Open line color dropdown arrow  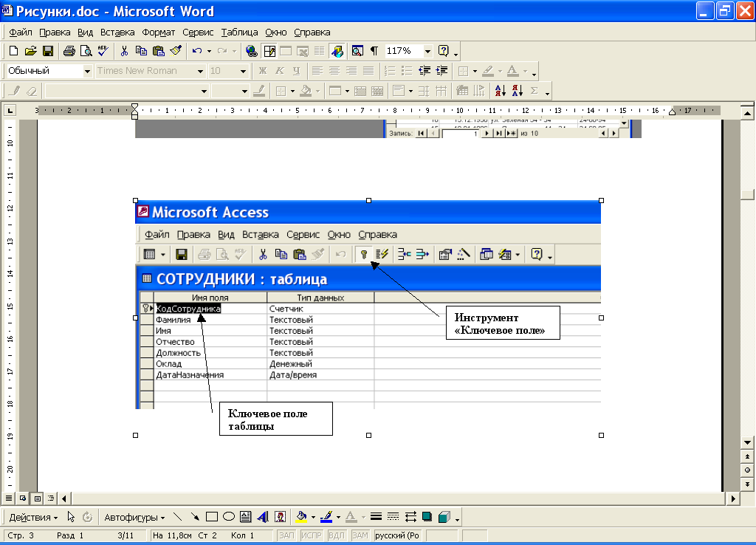point(338,518)
